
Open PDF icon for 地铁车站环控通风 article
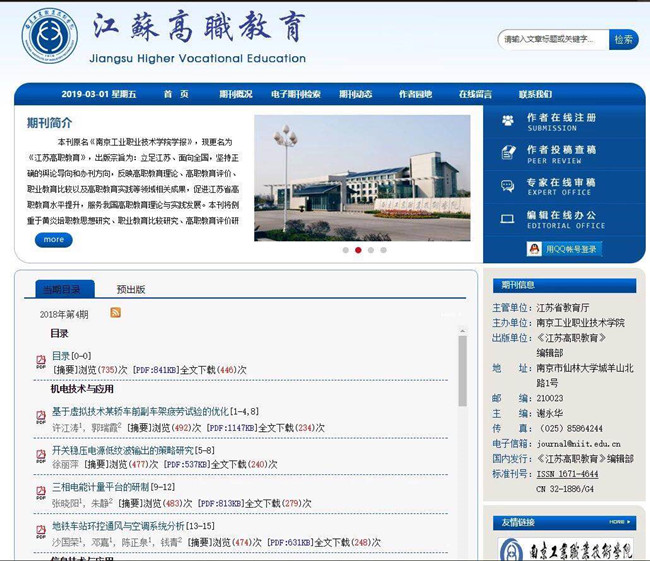click(41, 531)
